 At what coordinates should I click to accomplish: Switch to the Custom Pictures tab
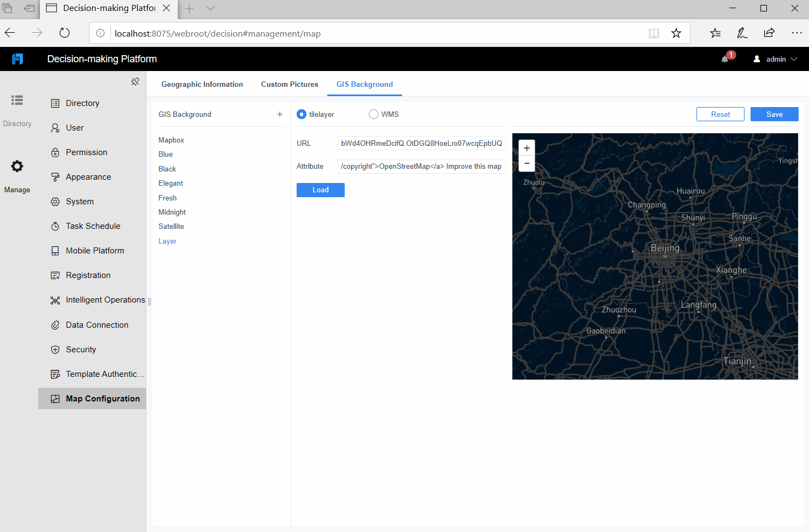[290, 84]
